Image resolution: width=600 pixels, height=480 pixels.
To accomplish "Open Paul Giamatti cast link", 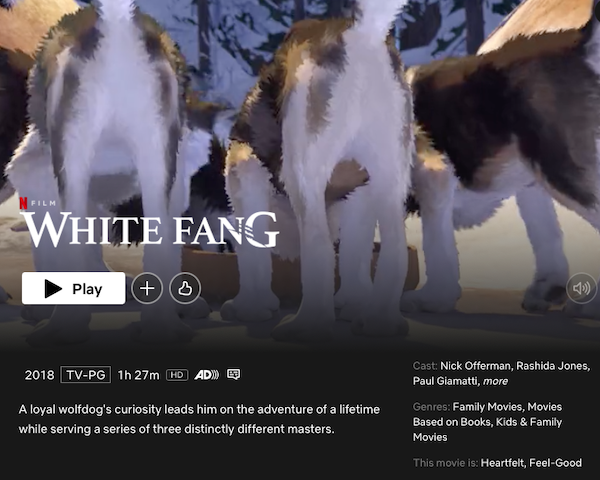I will (x=445, y=381).
